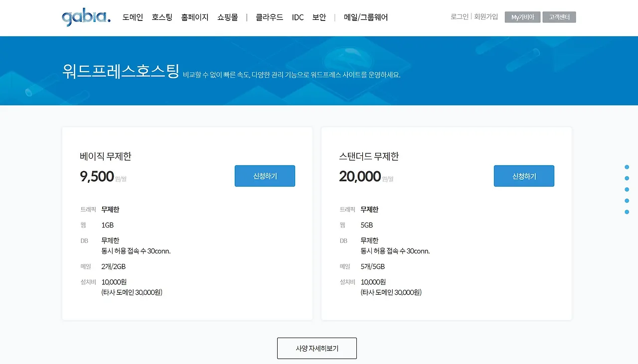Click the third dot on right-side pagination
The width and height of the screenshot is (638, 364).
tap(627, 189)
